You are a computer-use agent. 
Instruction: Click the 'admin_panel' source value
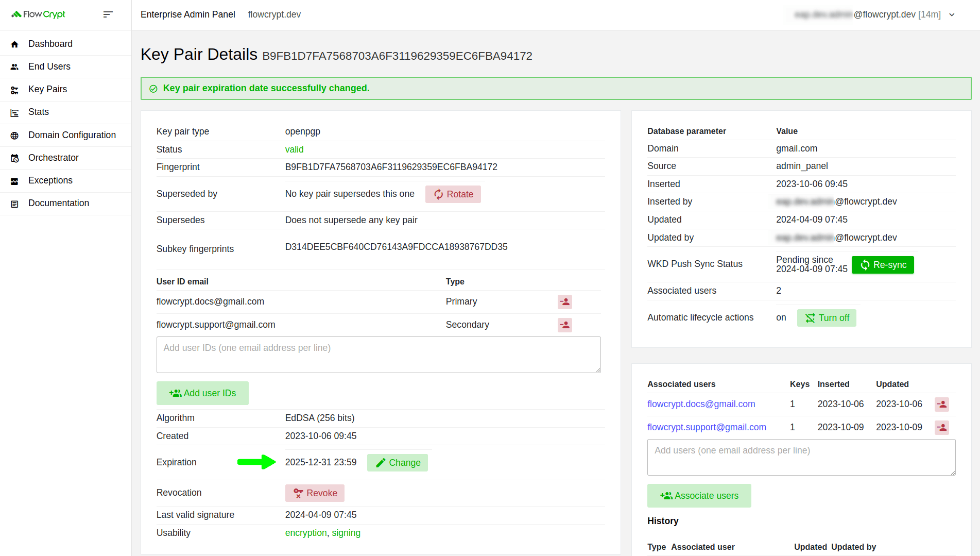coord(802,166)
